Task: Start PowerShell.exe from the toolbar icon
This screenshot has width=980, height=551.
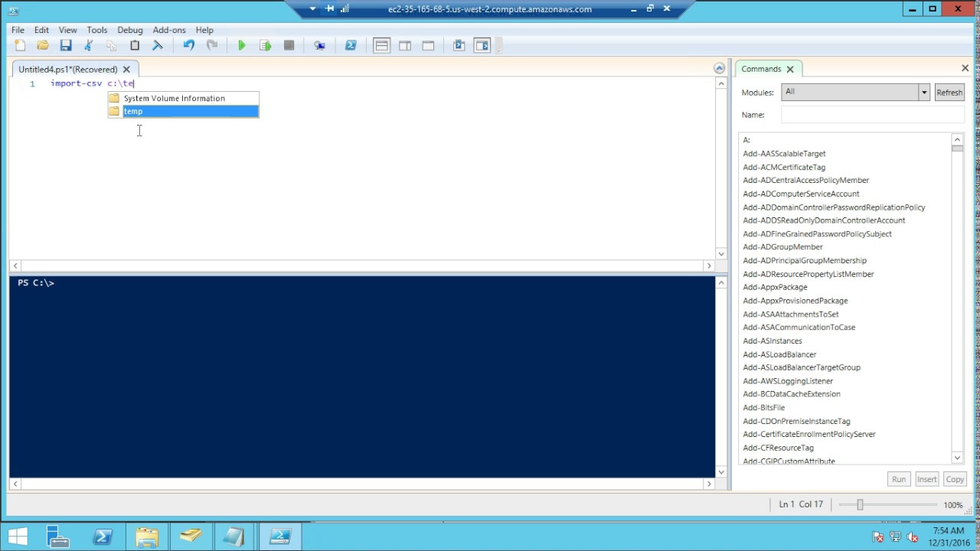Action: [x=351, y=46]
